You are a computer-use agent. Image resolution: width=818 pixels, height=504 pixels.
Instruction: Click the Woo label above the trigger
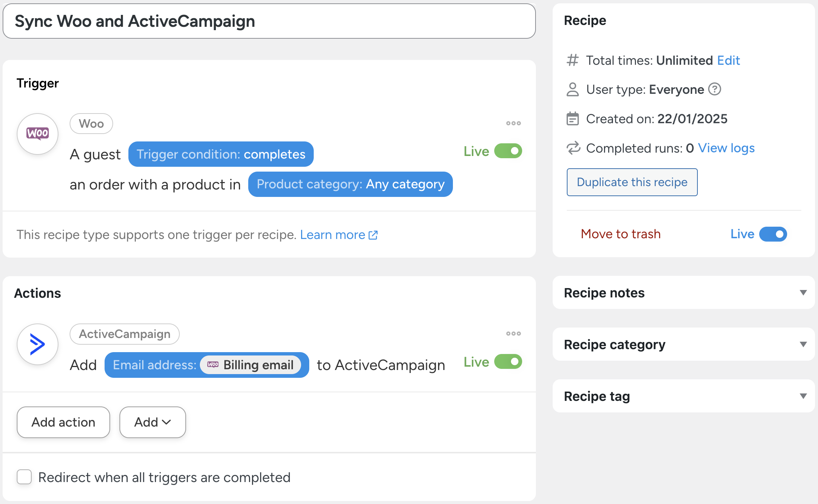pyautogui.click(x=91, y=123)
